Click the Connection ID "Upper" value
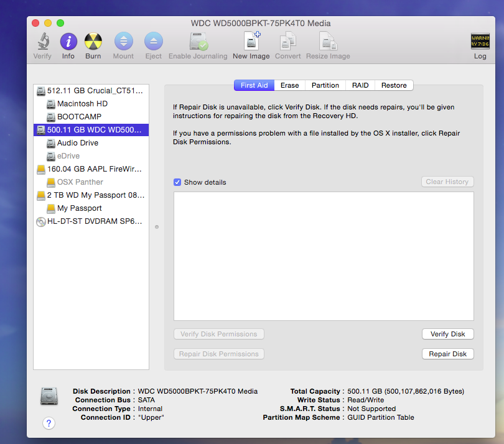The image size is (504, 444). pyautogui.click(x=151, y=418)
